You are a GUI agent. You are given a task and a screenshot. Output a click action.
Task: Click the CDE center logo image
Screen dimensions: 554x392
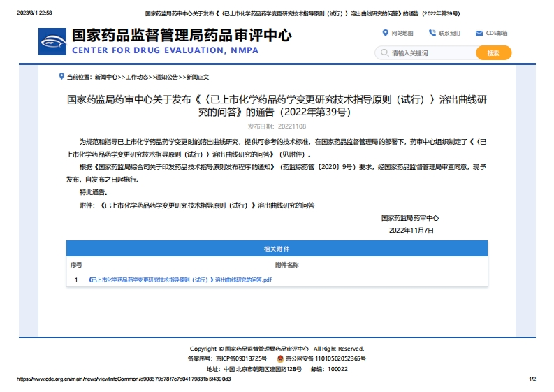coord(53,42)
